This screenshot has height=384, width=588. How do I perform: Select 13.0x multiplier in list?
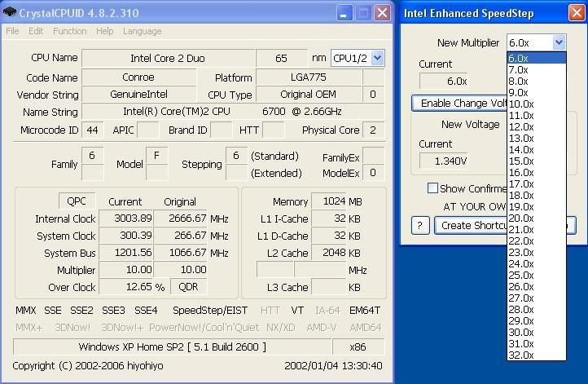pos(536,138)
